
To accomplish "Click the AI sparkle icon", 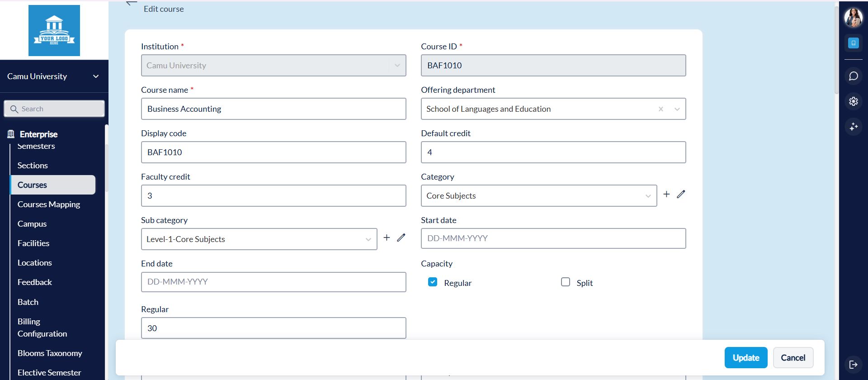I will [853, 127].
